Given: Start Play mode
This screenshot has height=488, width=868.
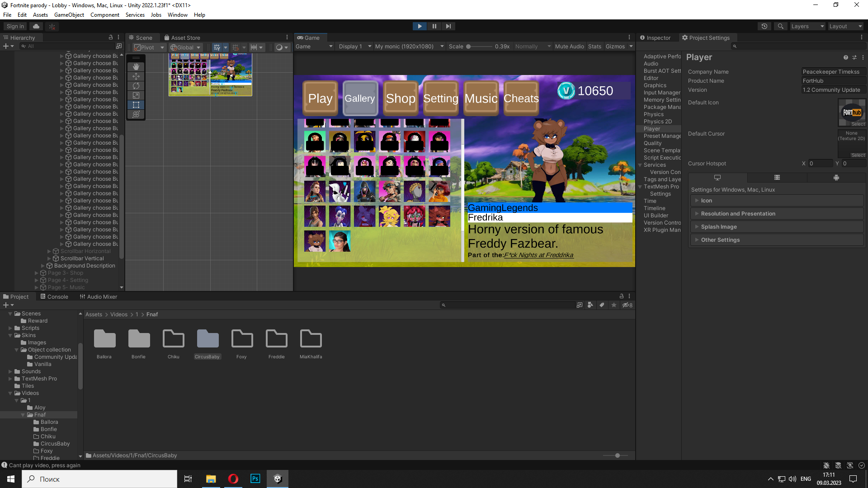Looking at the screenshot, I should (420, 26).
